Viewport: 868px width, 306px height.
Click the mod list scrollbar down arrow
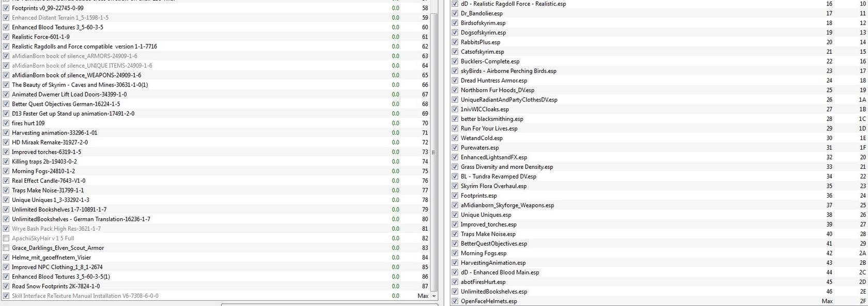click(433, 296)
